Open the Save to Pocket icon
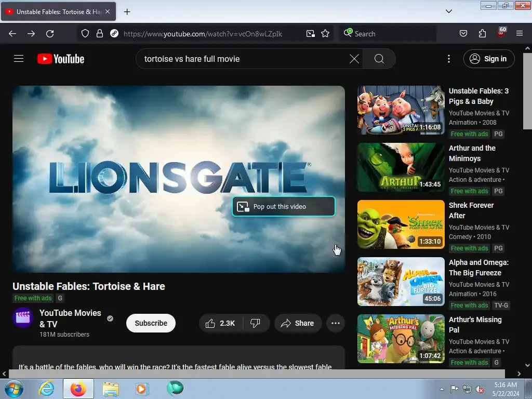 click(x=463, y=33)
